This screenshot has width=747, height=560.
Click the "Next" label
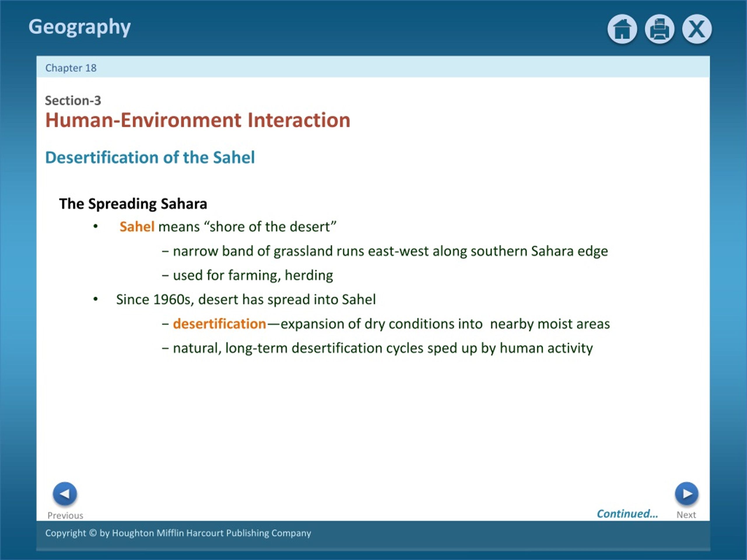tap(686, 515)
